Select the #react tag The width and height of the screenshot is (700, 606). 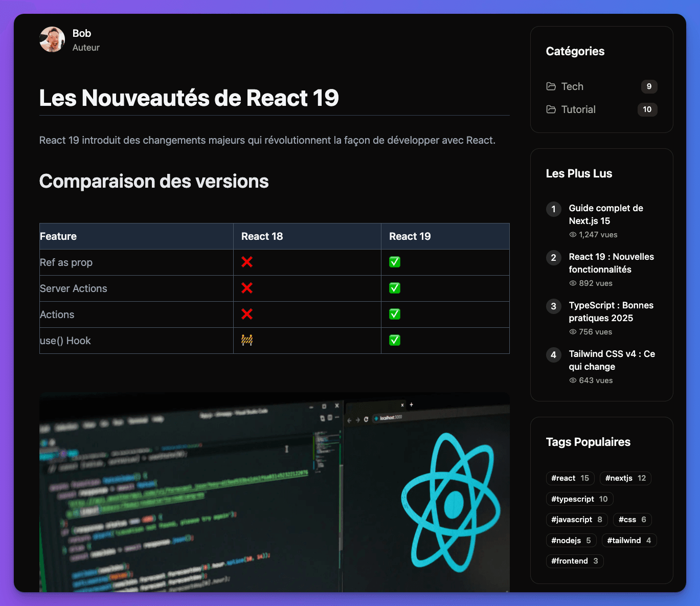point(570,478)
